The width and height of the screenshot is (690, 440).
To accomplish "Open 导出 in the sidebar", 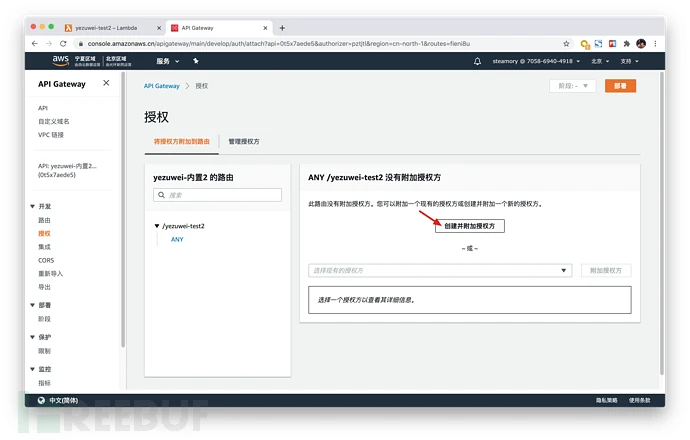I will pyautogui.click(x=44, y=287).
